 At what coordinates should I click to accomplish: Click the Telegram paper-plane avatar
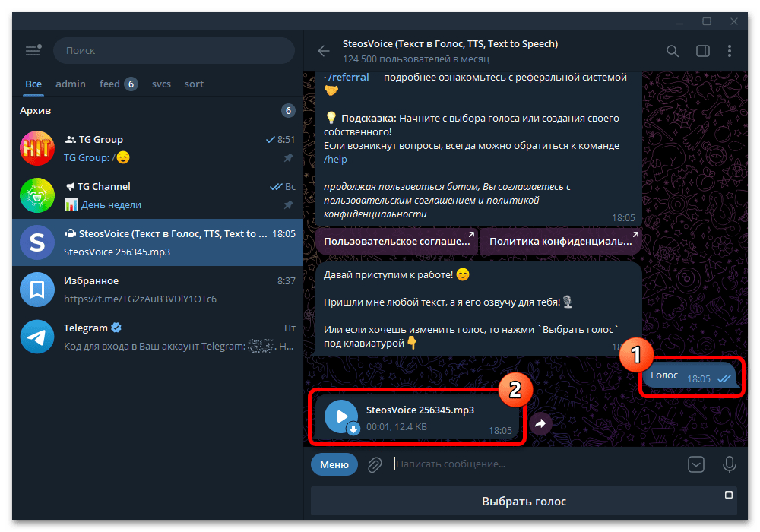coord(37,337)
